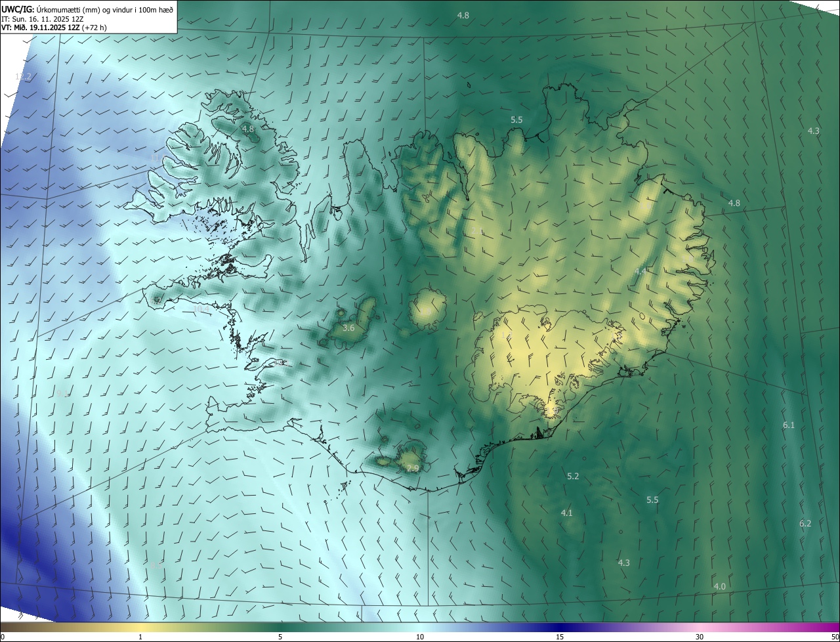This screenshot has width=840, height=642.
Task: Click the 3.6 value label on the map
Action: [348, 328]
